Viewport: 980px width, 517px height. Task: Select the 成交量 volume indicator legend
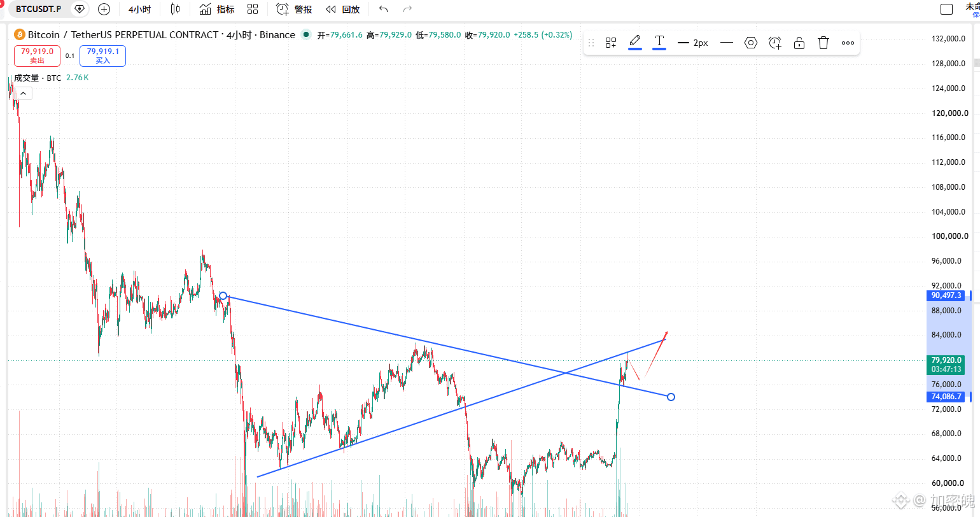click(38, 78)
